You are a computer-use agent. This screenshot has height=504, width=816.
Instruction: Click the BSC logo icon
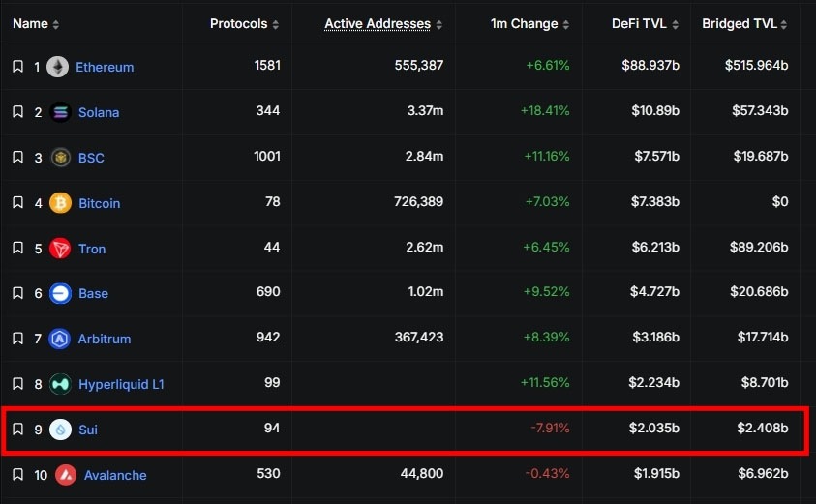[60, 157]
